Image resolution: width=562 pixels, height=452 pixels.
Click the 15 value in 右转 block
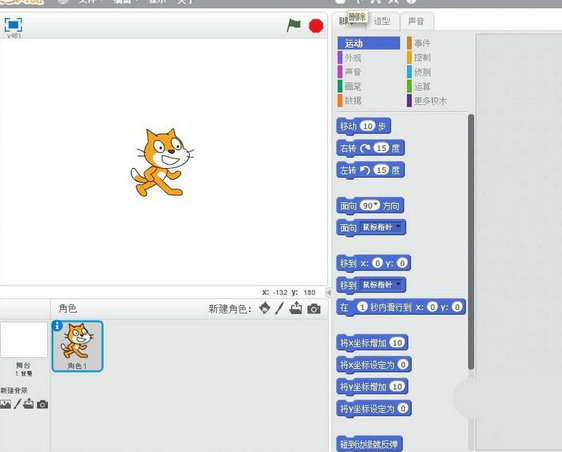click(381, 148)
